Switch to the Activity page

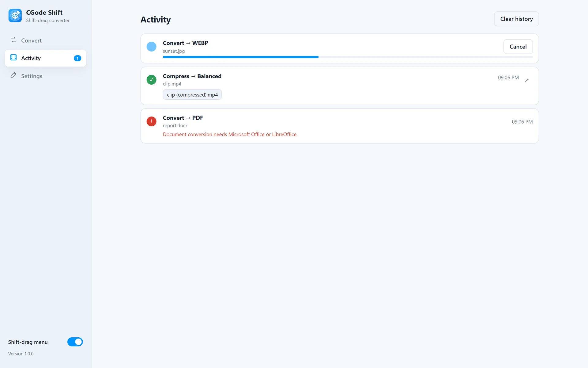(x=46, y=58)
